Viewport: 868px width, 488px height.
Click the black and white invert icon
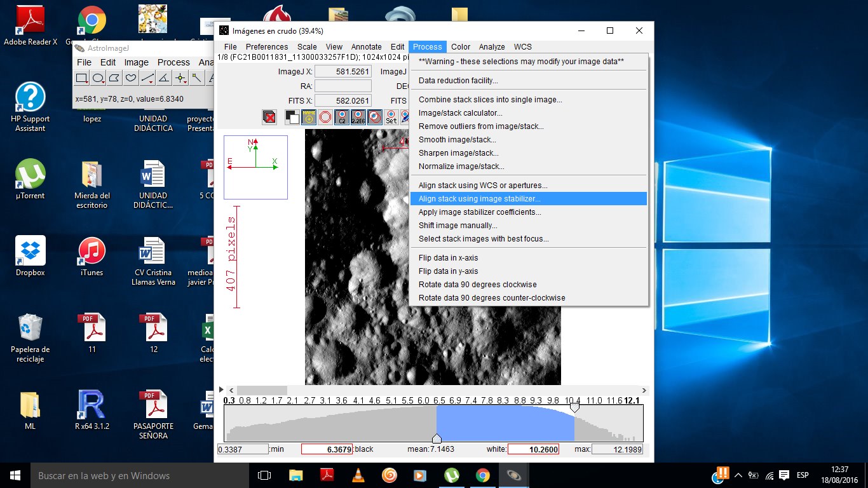point(292,117)
